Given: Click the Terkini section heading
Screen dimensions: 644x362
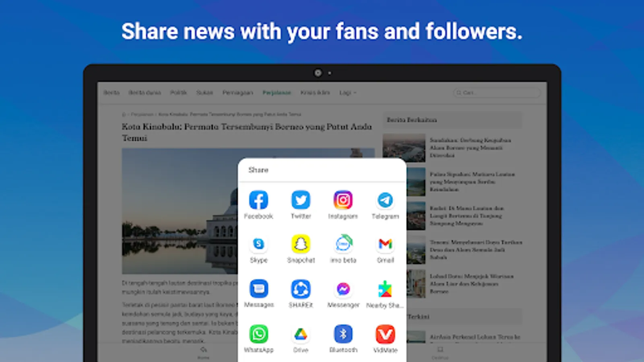Looking at the screenshot, I should 418,317.
